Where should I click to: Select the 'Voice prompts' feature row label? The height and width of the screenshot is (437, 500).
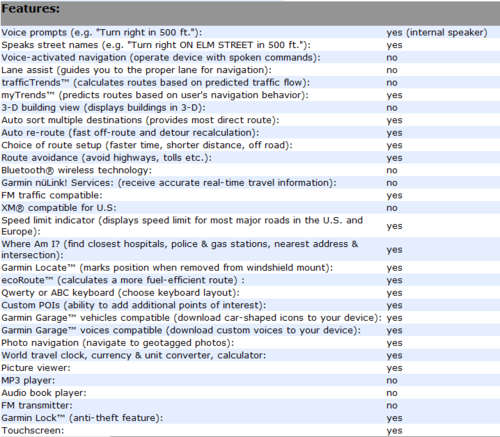[102, 33]
